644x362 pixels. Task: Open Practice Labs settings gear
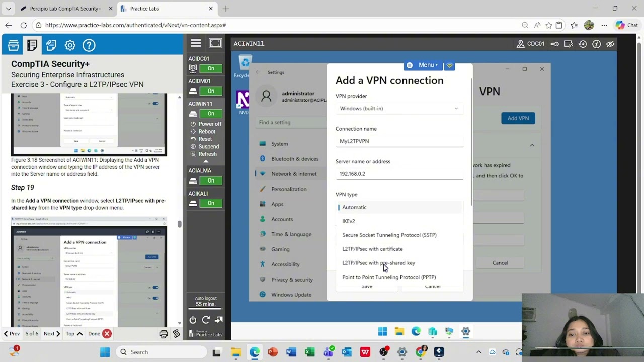click(70, 45)
